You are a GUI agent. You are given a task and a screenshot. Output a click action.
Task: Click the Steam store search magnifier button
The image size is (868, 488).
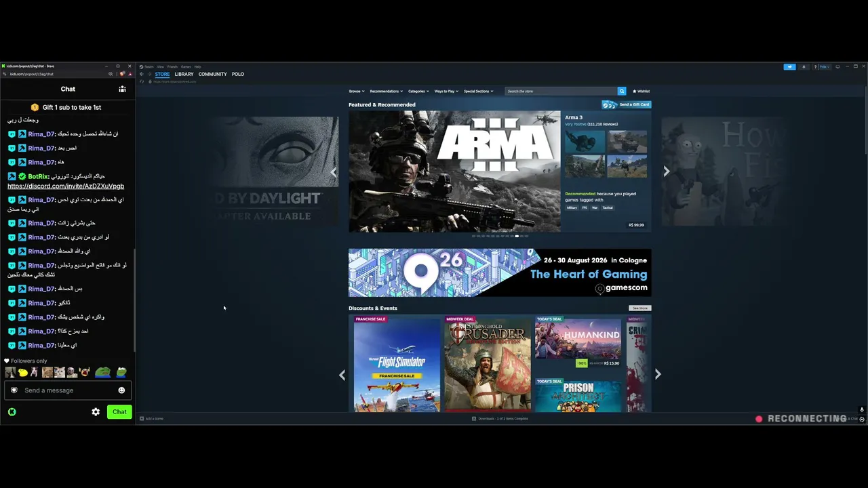click(621, 91)
